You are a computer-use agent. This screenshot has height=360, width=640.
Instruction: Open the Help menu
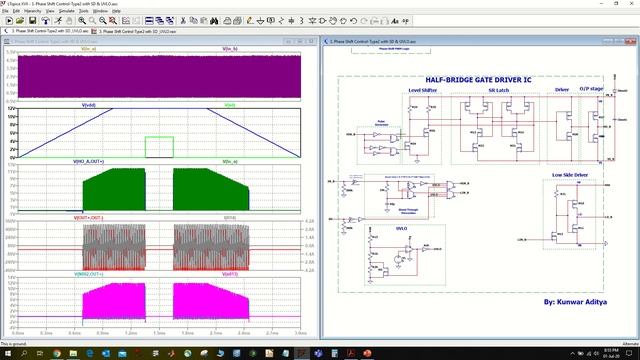pyautogui.click(x=116, y=11)
